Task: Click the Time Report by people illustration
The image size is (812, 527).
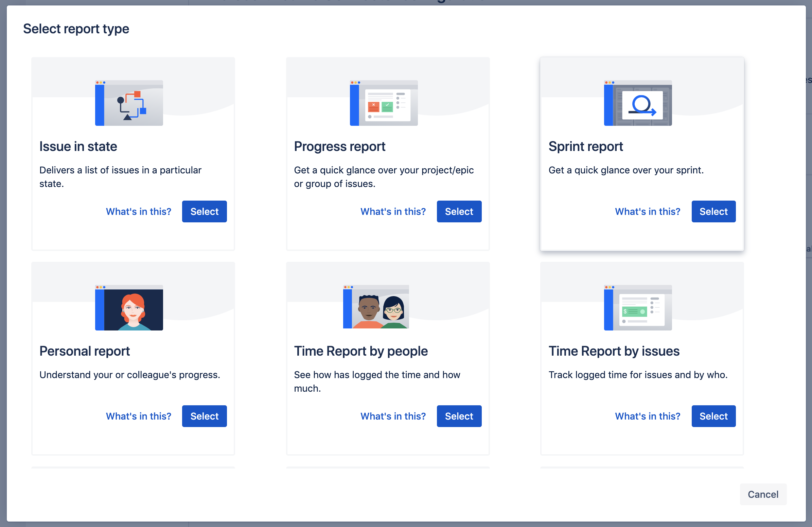Action: pos(376,306)
